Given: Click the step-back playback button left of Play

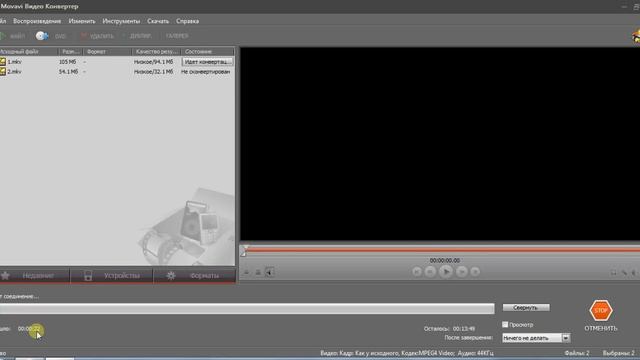Looking at the screenshot, I should click(x=430, y=271).
